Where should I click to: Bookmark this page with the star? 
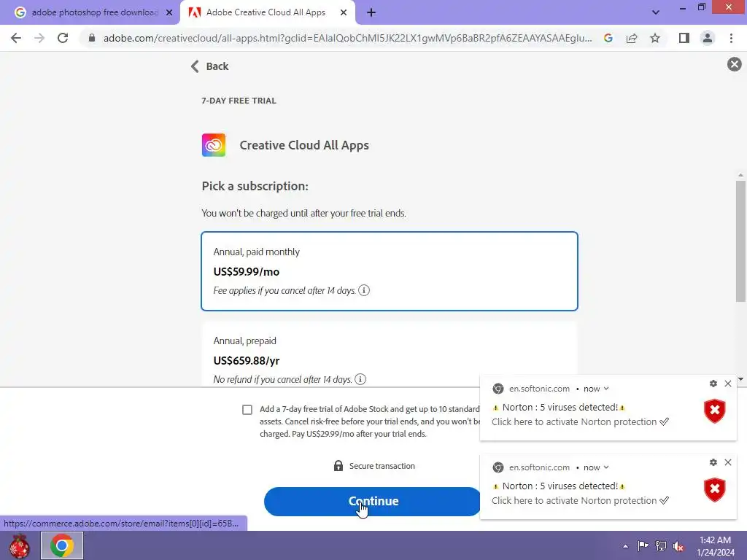pos(655,38)
